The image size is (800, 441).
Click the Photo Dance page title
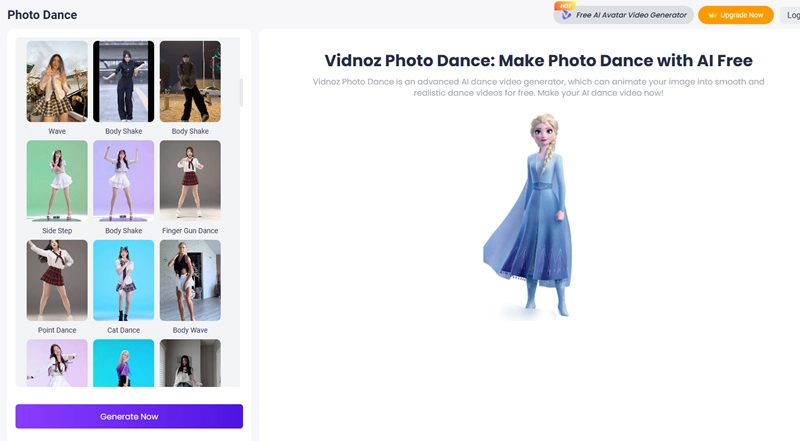tap(42, 15)
